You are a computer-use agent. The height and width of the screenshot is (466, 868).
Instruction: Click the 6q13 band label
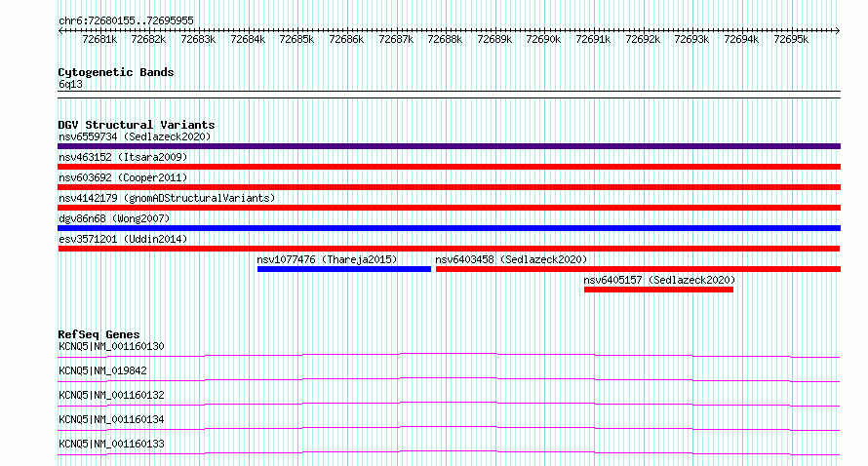pyautogui.click(x=70, y=84)
